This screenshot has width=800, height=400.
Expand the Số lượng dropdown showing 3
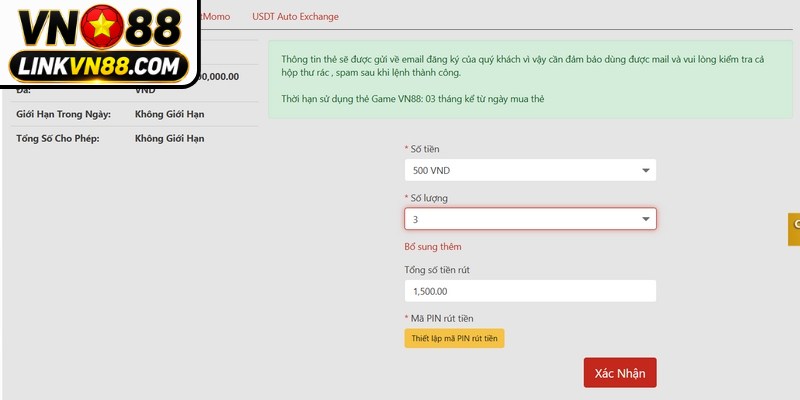point(530,219)
